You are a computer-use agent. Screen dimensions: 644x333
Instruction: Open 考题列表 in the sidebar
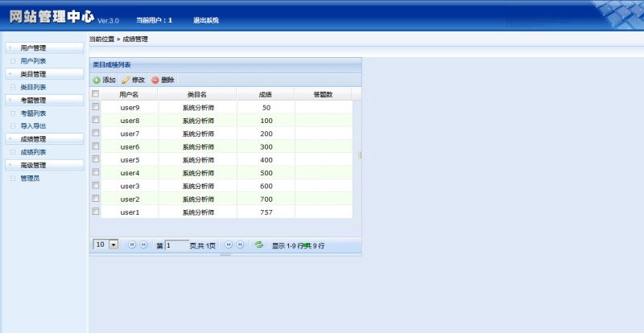[x=33, y=113]
